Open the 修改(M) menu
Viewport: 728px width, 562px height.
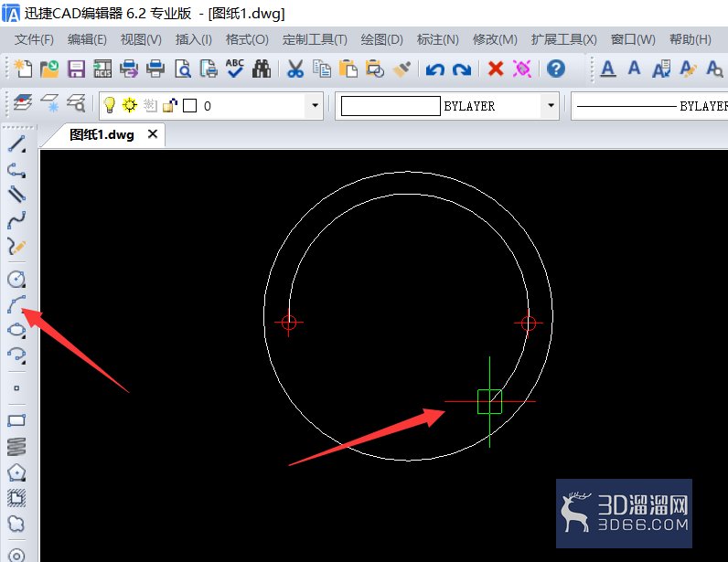(495, 40)
